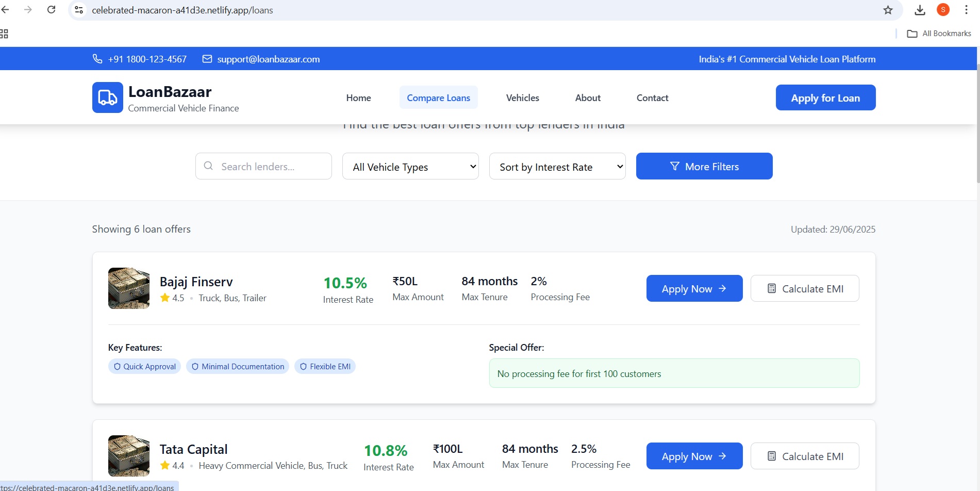Click support@loanbazaar.com email link
This screenshot has height=491, width=980.
(x=269, y=59)
